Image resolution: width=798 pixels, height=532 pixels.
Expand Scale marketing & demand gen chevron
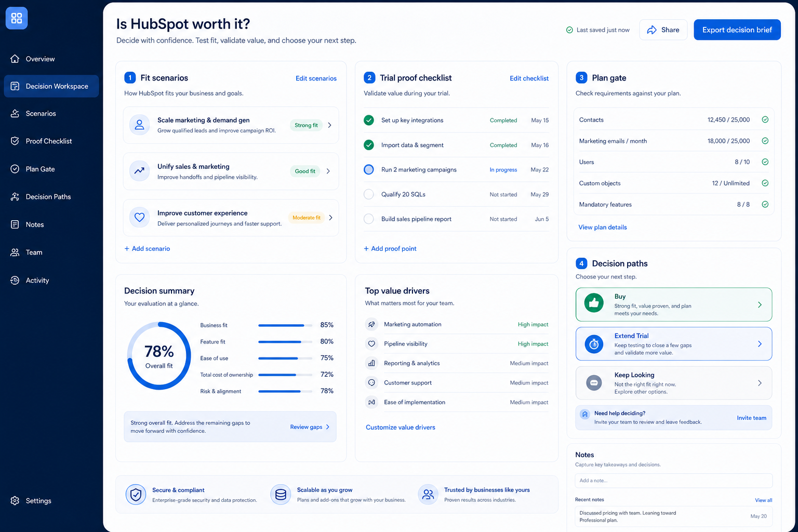pyautogui.click(x=329, y=125)
